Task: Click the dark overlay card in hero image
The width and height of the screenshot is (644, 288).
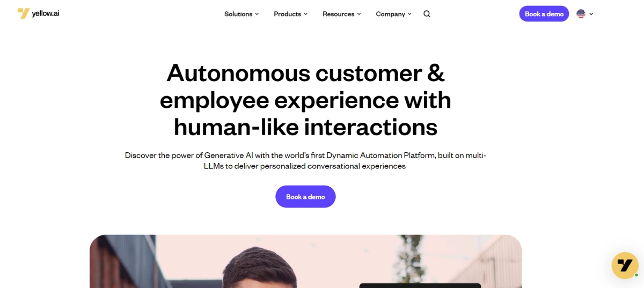Action: pyautogui.click(x=420, y=285)
